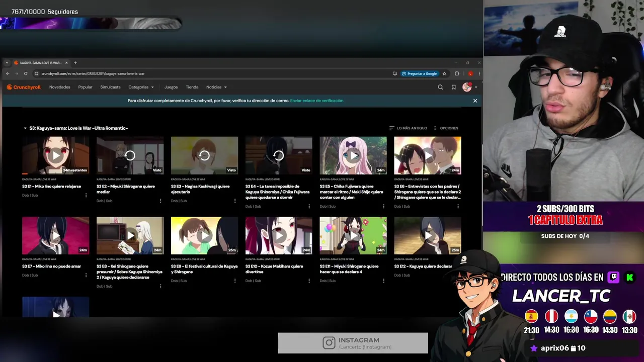Play S3 E7 episode thumbnail
Viewport: 644px width, 362px height.
(55, 235)
